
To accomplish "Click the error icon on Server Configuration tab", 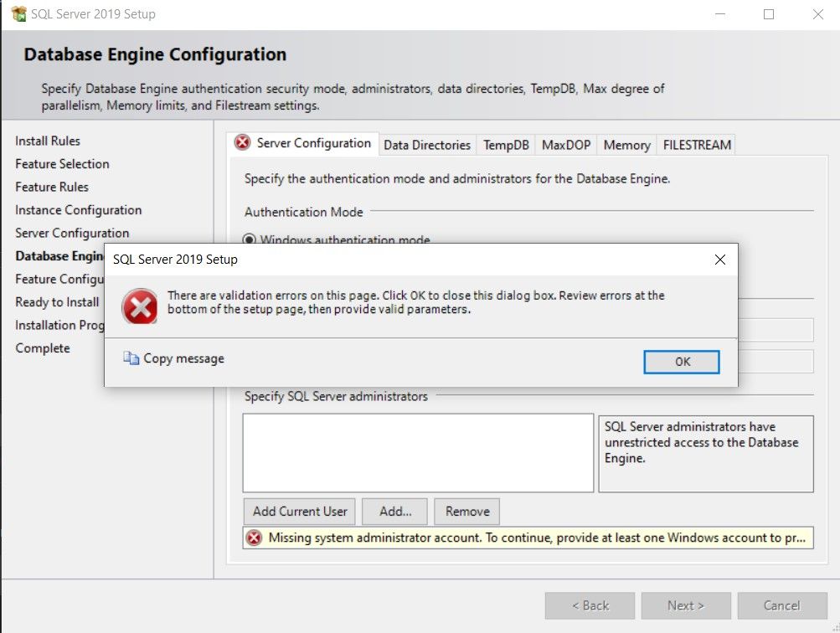I will coord(242,142).
